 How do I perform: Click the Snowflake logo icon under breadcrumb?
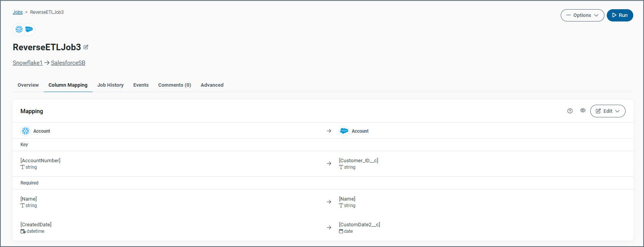click(x=19, y=30)
